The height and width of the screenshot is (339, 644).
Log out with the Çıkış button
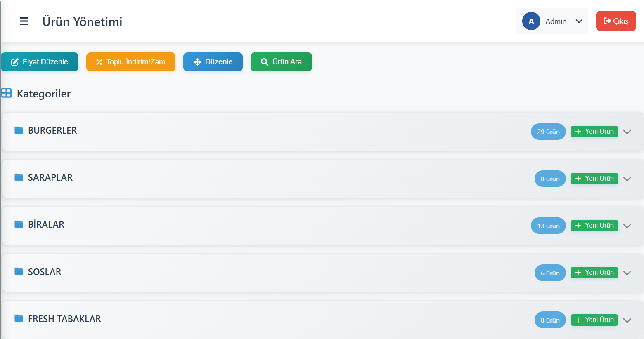point(616,21)
